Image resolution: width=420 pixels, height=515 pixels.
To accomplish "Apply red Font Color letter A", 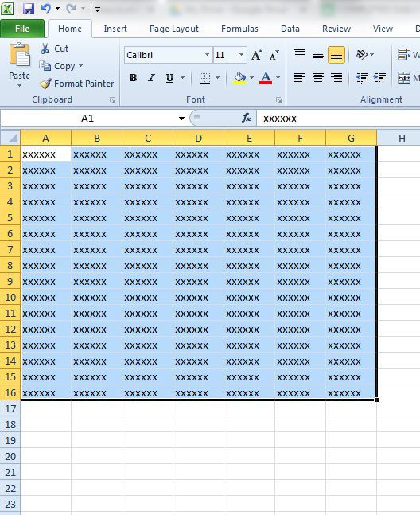I will pyautogui.click(x=266, y=78).
